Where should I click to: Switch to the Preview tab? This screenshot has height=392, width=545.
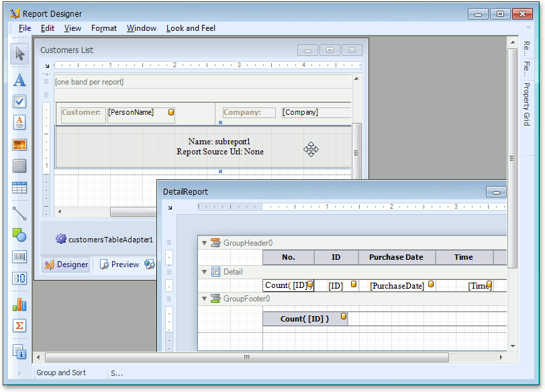click(119, 264)
